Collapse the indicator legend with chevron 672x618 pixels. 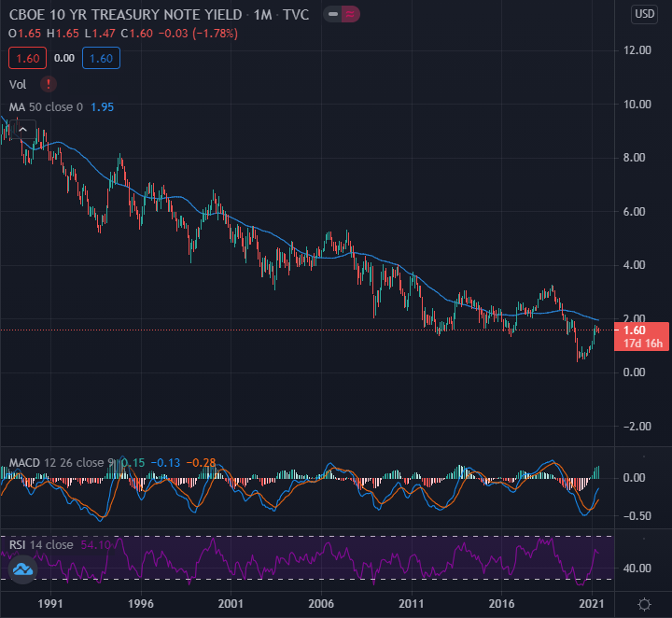point(23,130)
